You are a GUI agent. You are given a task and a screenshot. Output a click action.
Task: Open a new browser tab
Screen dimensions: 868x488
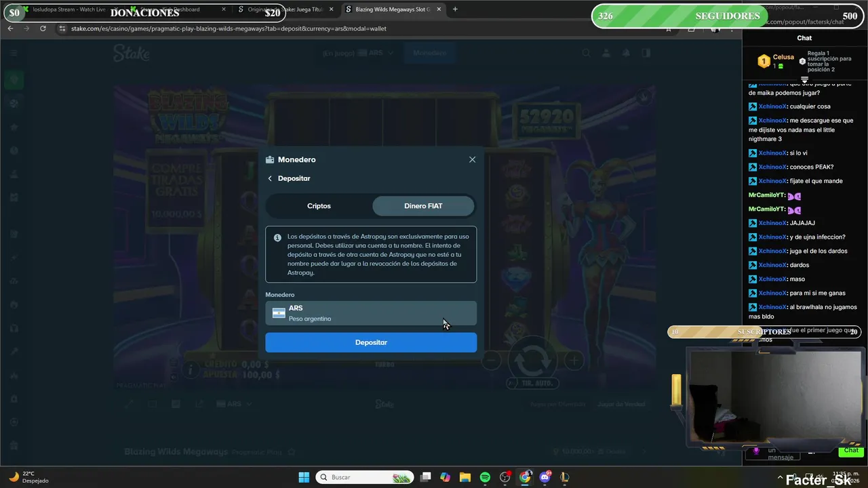455,9
